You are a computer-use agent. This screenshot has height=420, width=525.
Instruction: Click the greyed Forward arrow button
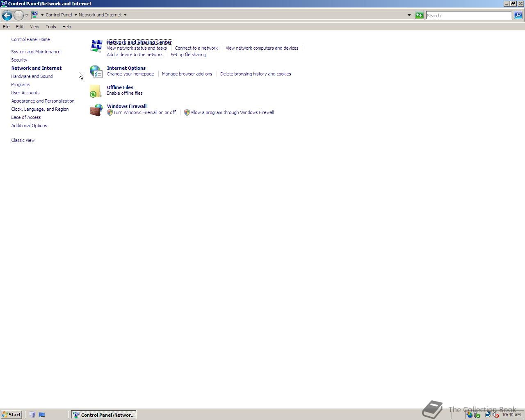(x=18, y=16)
